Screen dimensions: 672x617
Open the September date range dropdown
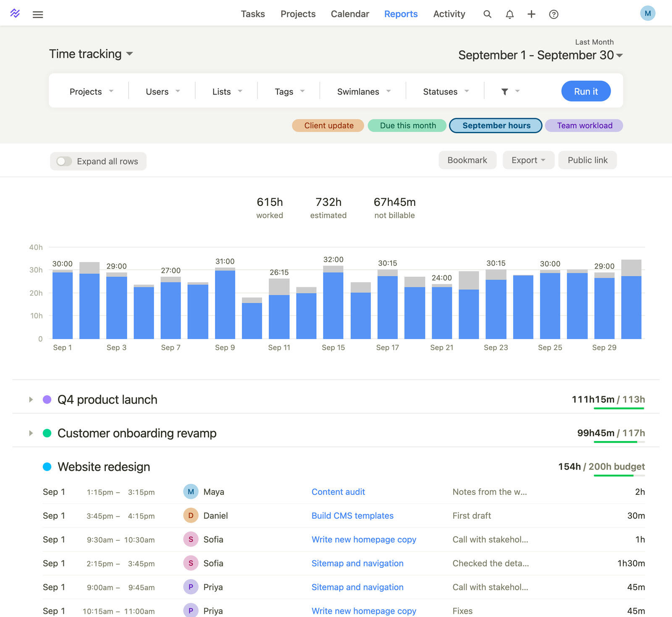540,55
